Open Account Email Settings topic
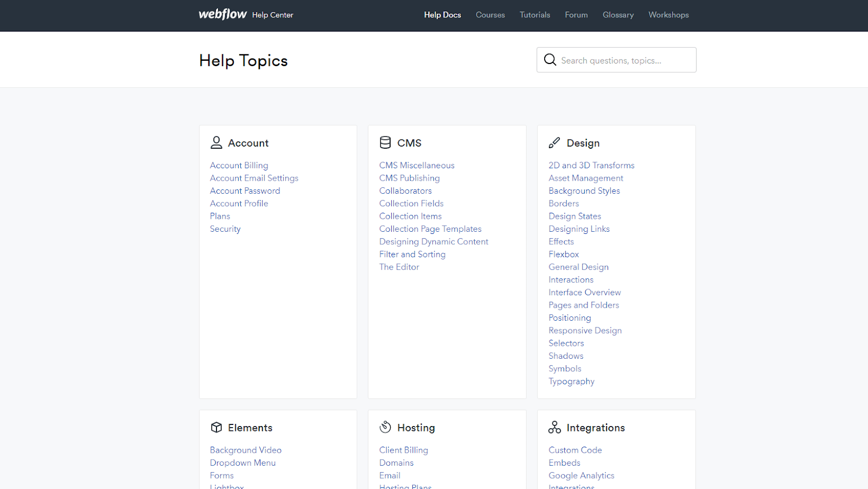The width and height of the screenshot is (868, 489). click(254, 178)
